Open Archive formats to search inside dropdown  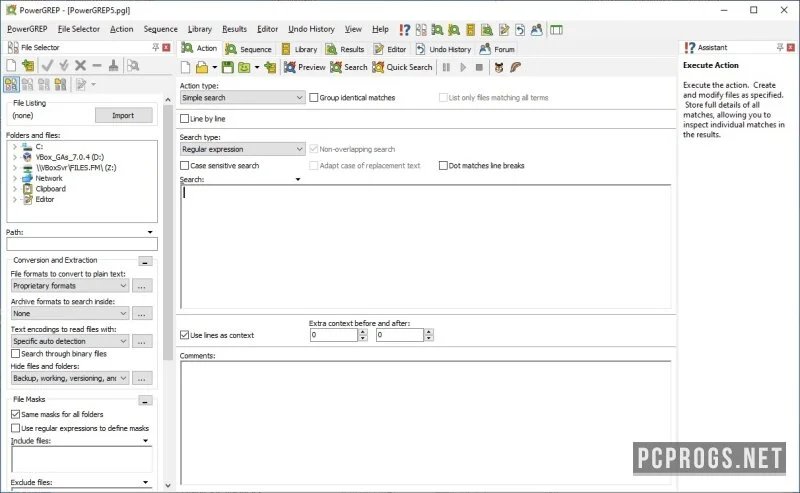69,313
